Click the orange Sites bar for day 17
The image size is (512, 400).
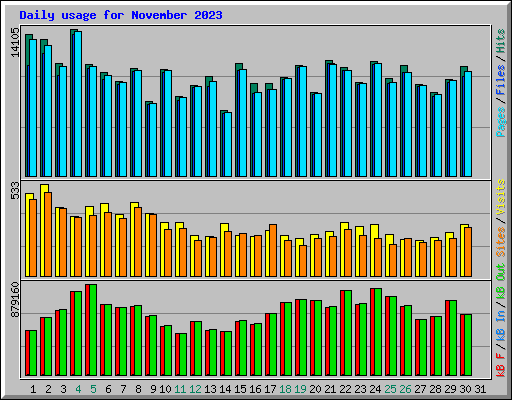pos(273,251)
